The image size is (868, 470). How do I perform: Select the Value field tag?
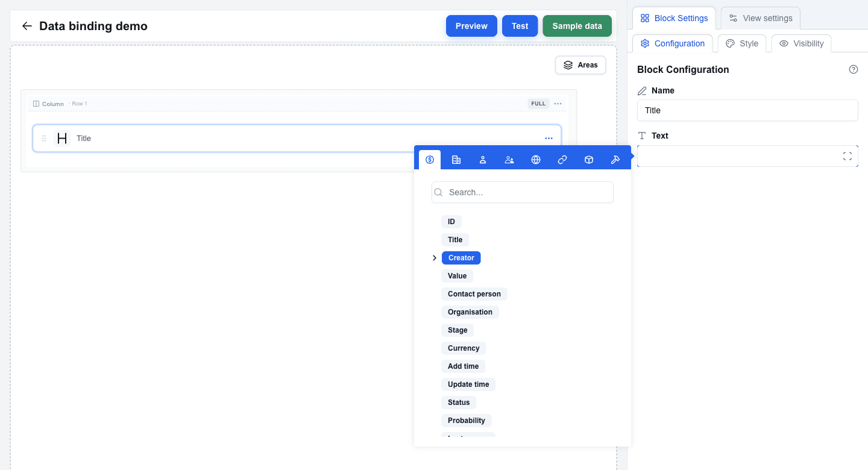coord(458,276)
